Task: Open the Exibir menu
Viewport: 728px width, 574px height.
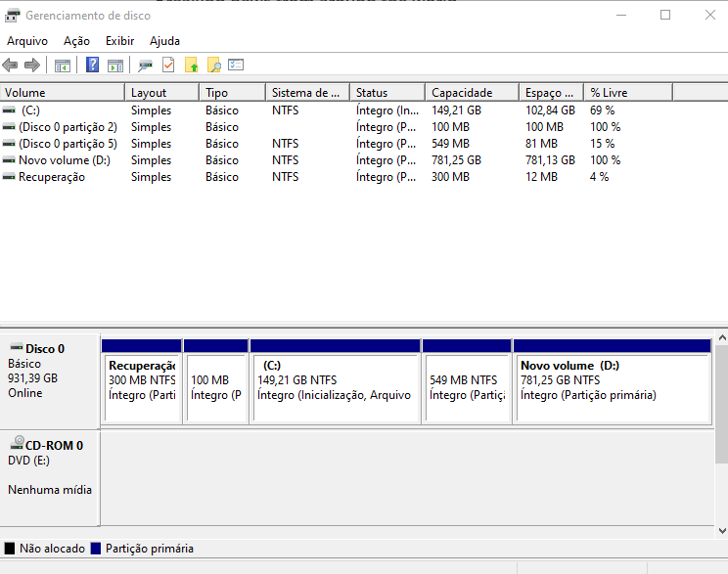Action: point(119,41)
